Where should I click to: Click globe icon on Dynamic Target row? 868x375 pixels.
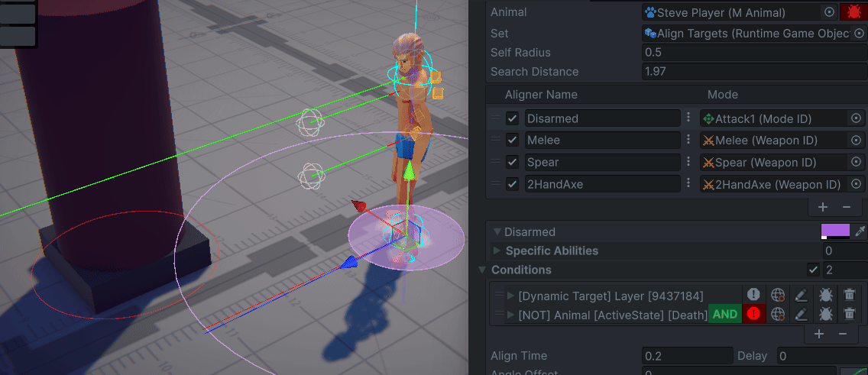pyautogui.click(x=777, y=295)
